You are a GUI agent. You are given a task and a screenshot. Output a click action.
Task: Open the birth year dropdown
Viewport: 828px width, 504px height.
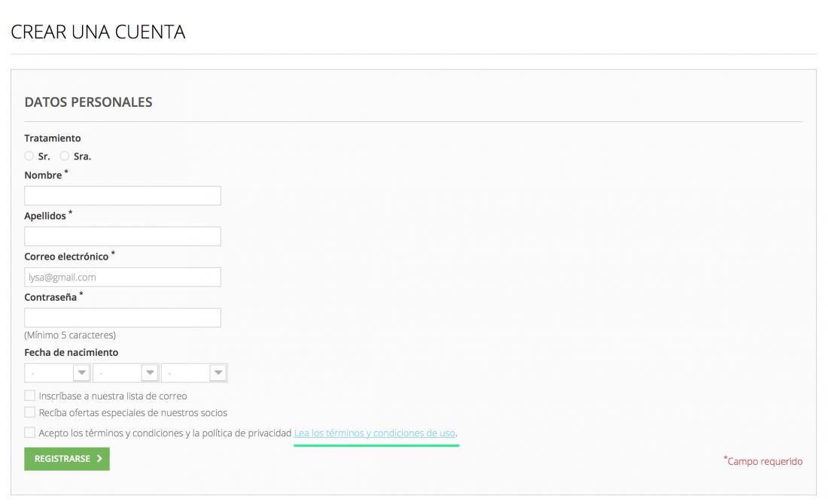coord(194,372)
